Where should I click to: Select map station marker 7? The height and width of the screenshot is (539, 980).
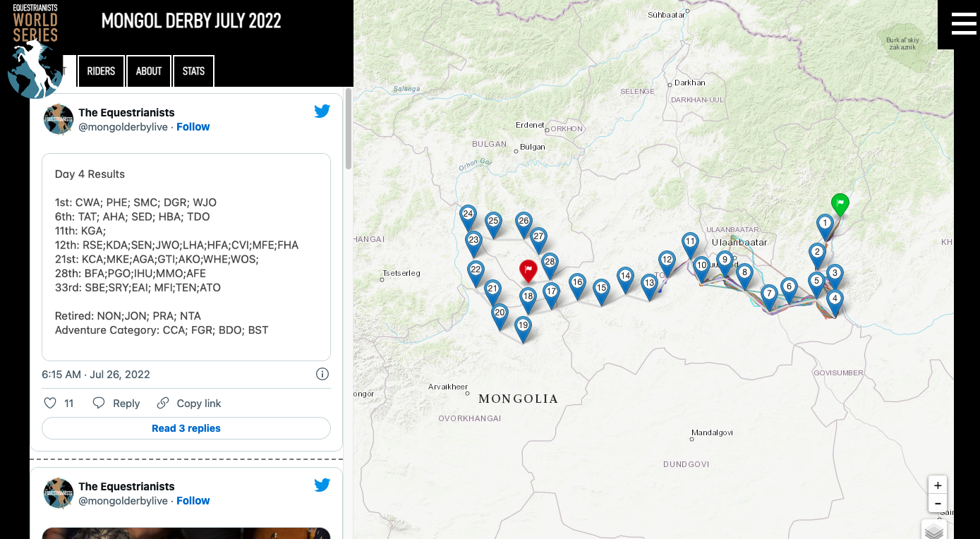coord(769,297)
